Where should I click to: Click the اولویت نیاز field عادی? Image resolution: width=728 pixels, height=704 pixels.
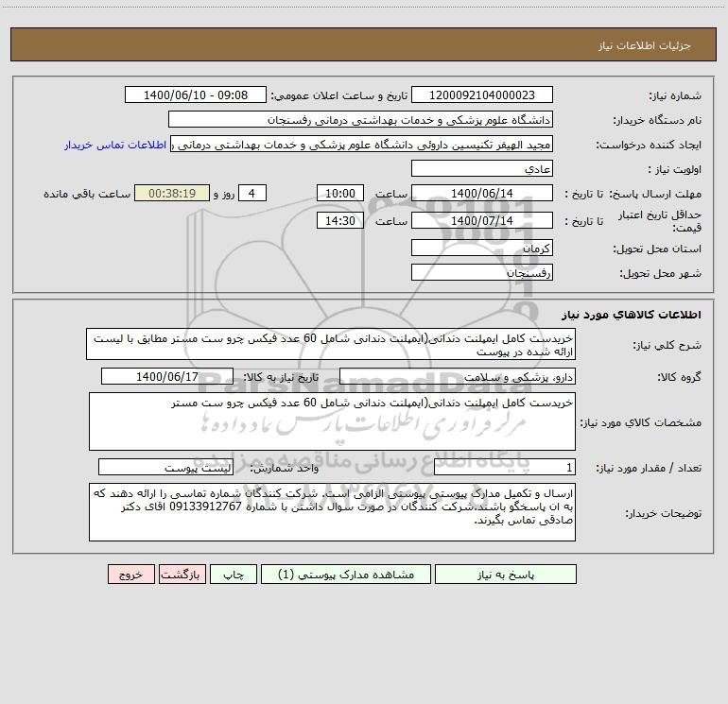tap(482, 169)
